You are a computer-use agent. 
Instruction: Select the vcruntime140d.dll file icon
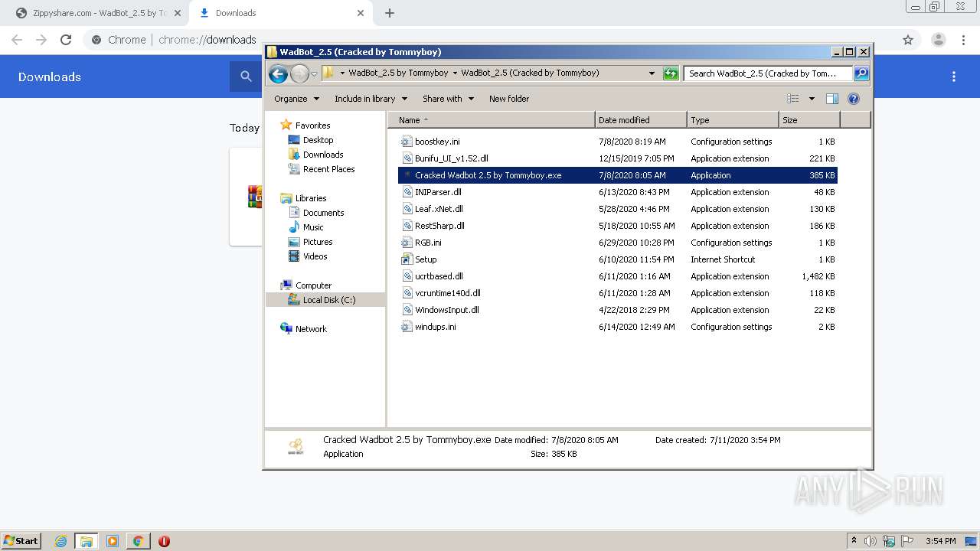coord(407,293)
